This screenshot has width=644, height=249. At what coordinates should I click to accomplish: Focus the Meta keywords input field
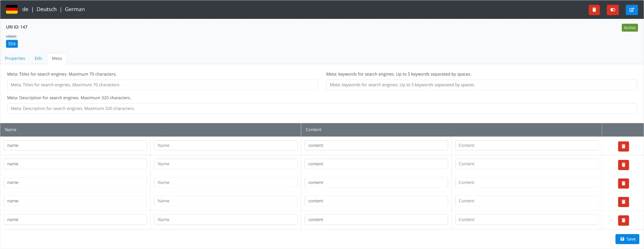(x=481, y=85)
